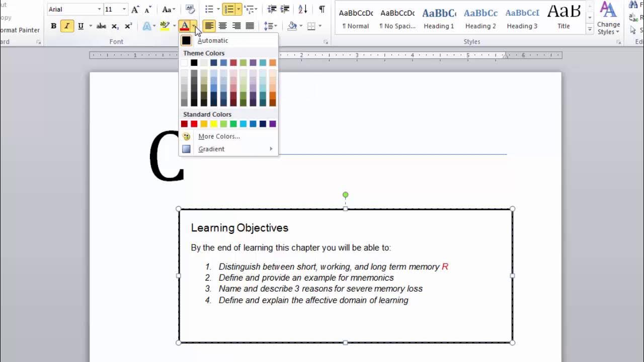This screenshot has height=362, width=644.
Task: Open the Styles pane launcher
Action: point(618,42)
